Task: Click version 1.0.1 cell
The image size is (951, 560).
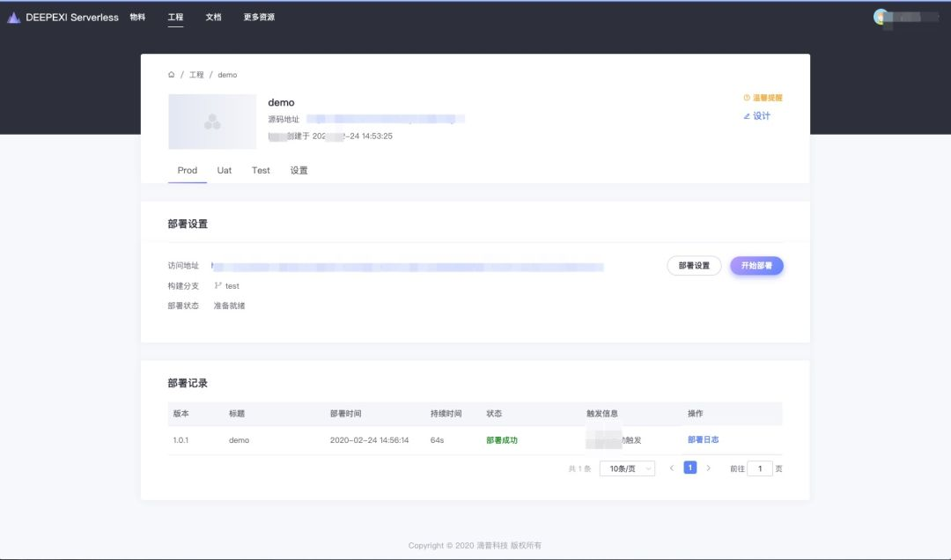Action: tap(181, 440)
